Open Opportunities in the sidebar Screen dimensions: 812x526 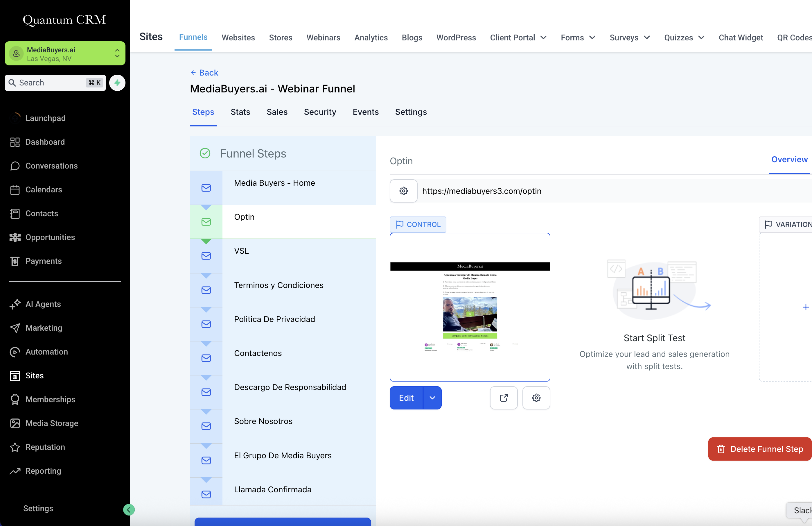pos(50,237)
